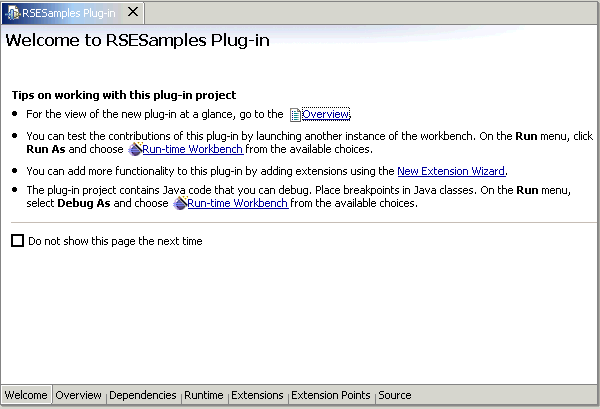Open the Run-time Workbench link under Debug As
This screenshot has height=409, width=600.
pos(238,203)
